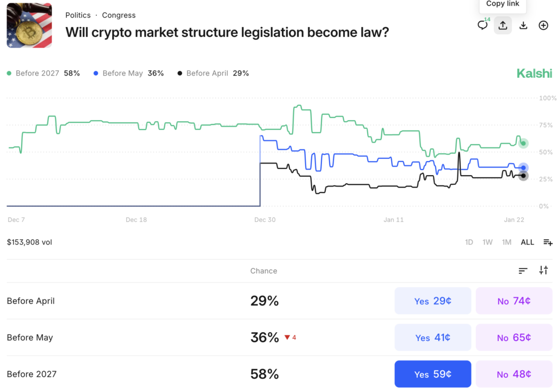Image resolution: width=557 pixels, height=392 pixels.
Task: Click the download icon
Action: point(523,25)
